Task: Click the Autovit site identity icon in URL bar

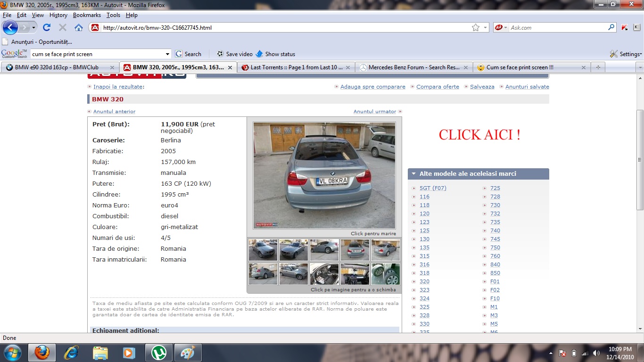Action: (95, 27)
